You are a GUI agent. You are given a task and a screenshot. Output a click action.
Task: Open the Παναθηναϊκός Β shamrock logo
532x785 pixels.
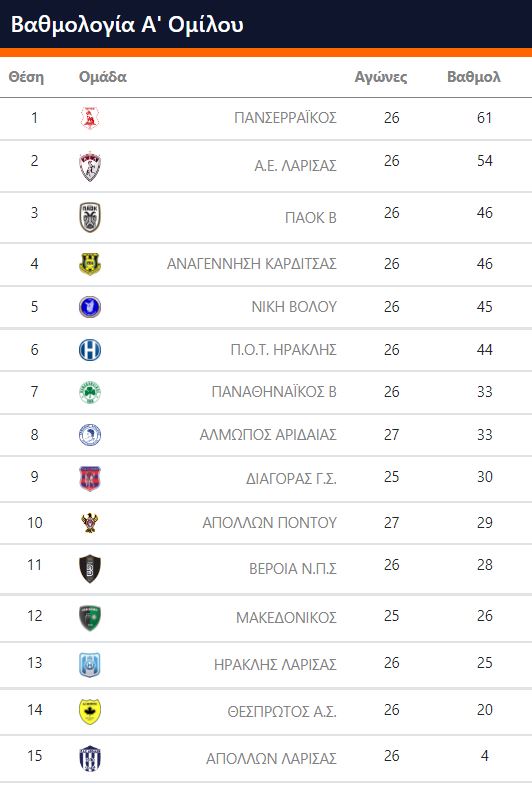[90, 392]
